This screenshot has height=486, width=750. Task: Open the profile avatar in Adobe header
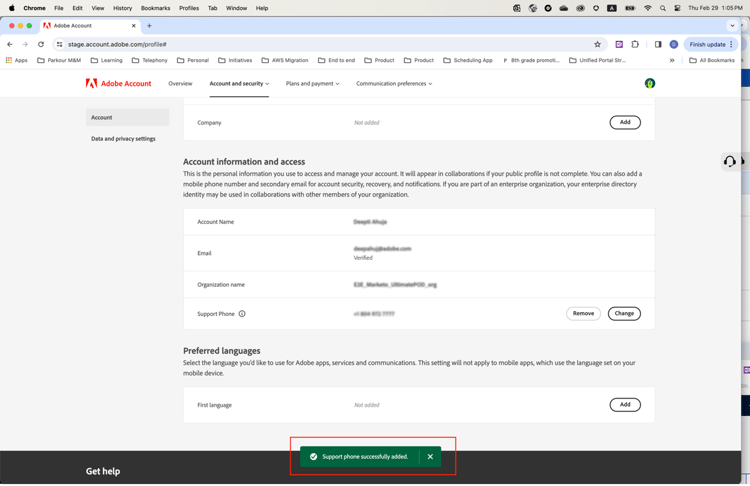point(650,83)
